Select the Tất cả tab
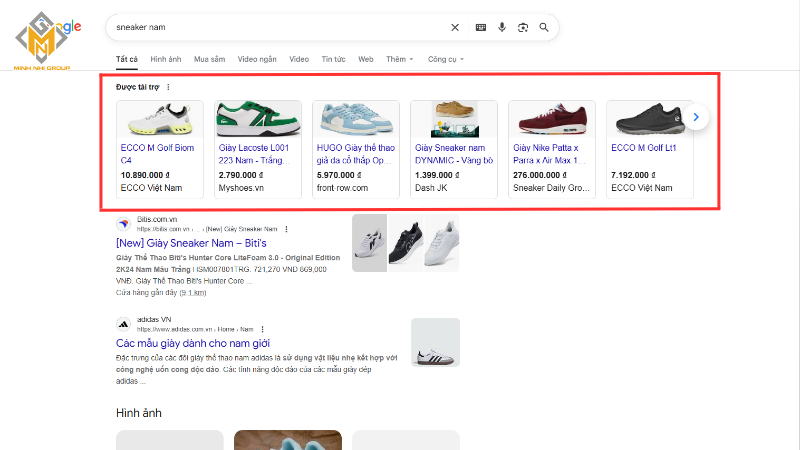This screenshot has height=450, width=800. [x=127, y=59]
